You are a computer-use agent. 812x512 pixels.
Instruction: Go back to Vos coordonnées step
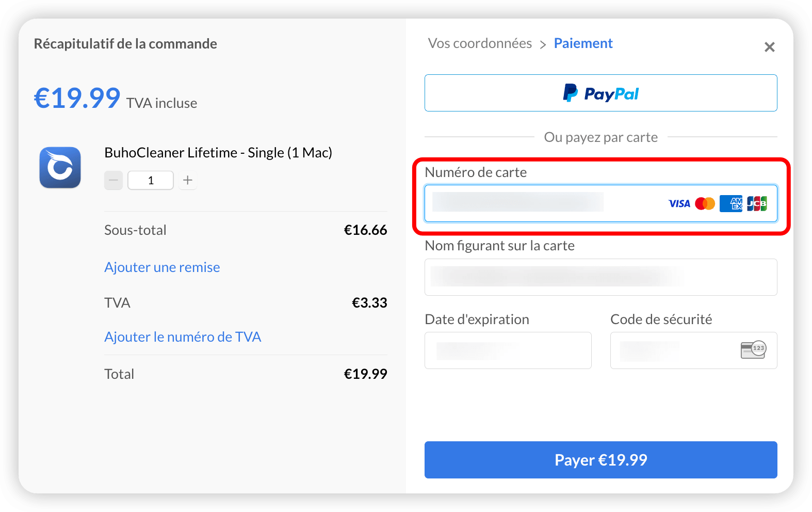coord(480,43)
